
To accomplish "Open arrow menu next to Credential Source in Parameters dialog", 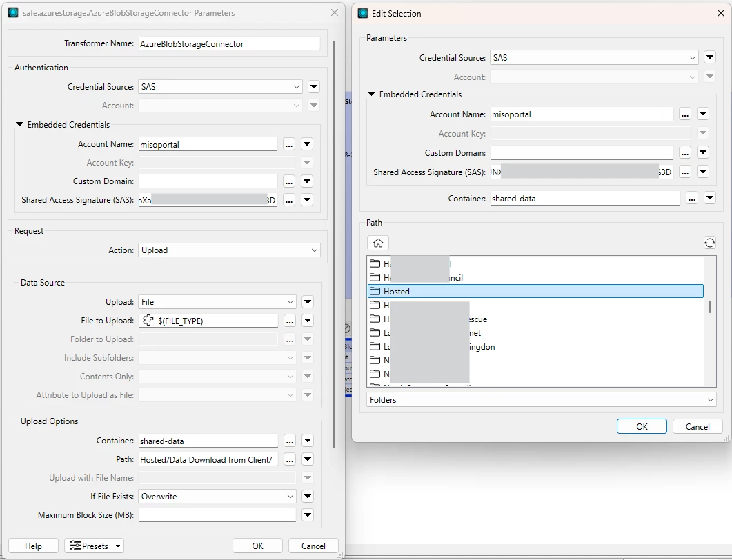I will tap(314, 86).
